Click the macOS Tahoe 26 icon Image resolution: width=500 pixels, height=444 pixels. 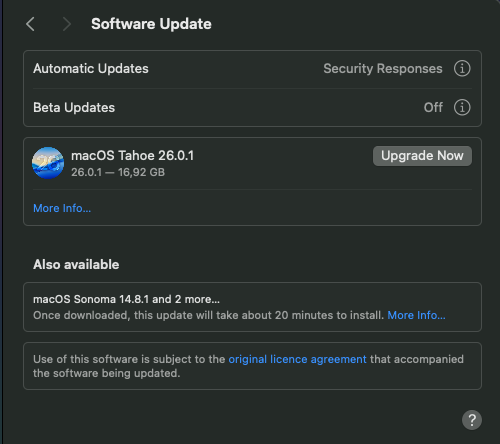click(48, 163)
